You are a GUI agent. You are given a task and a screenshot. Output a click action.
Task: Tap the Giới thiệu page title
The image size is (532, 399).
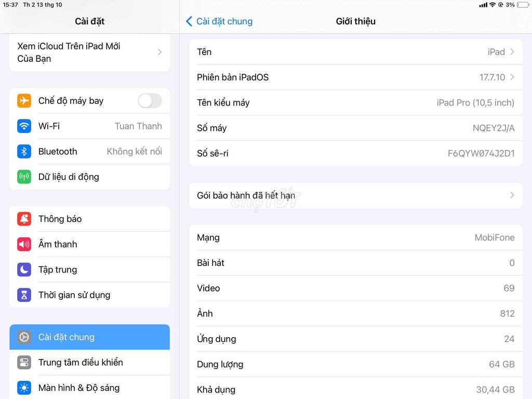pos(355,21)
